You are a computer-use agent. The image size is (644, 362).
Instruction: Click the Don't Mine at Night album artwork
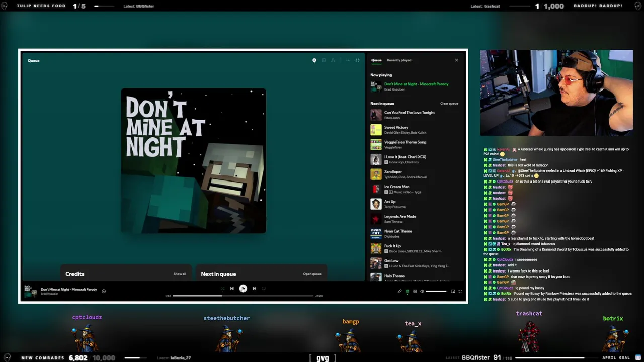click(193, 161)
